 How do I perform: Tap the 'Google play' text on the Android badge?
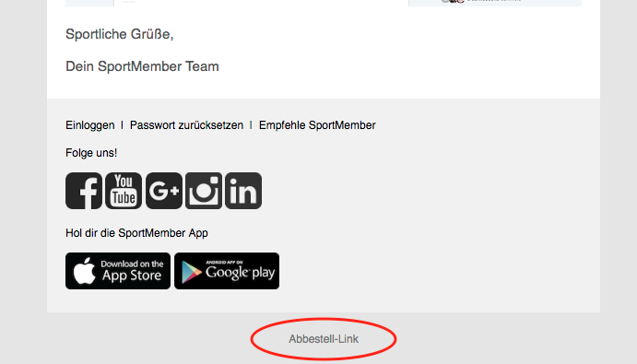point(240,272)
